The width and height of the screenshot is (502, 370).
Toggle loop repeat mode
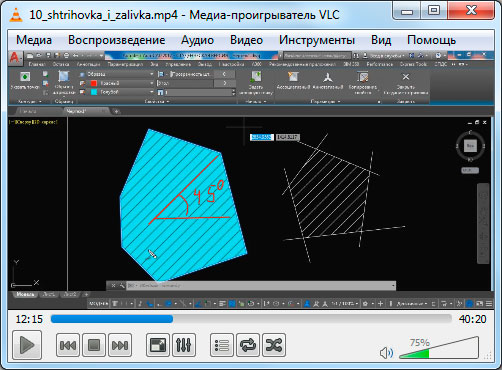pos(248,345)
